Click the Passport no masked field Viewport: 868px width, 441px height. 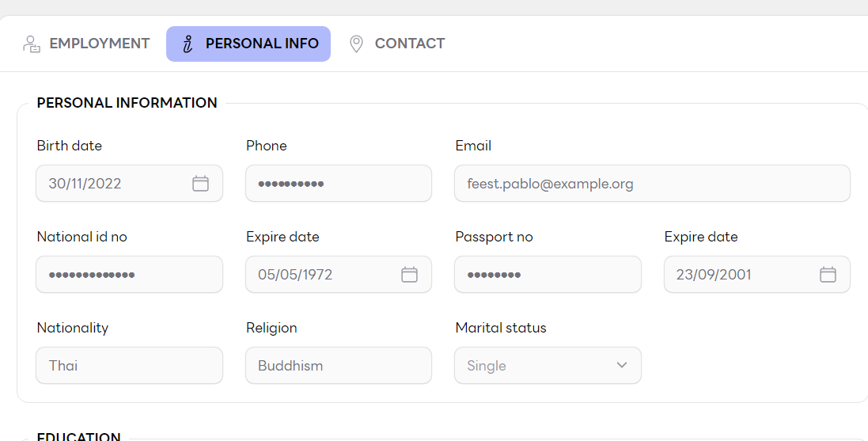click(548, 274)
